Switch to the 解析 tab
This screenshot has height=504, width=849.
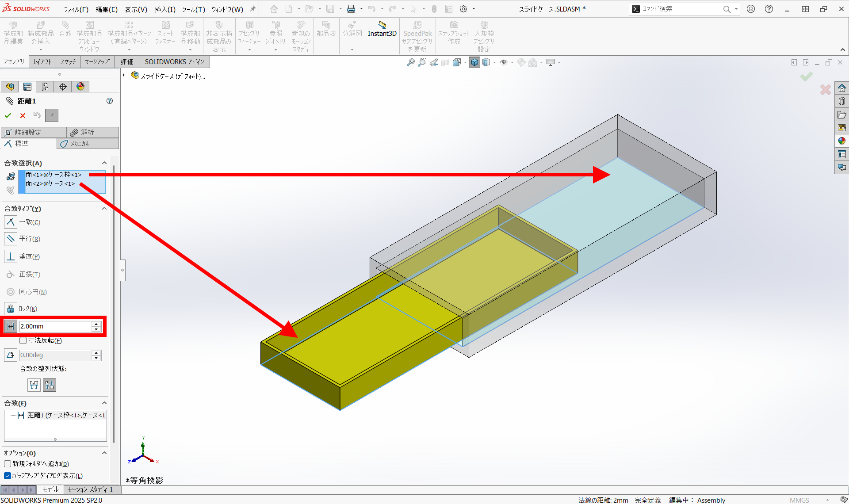pyautogui.click(x=92, y=132)
